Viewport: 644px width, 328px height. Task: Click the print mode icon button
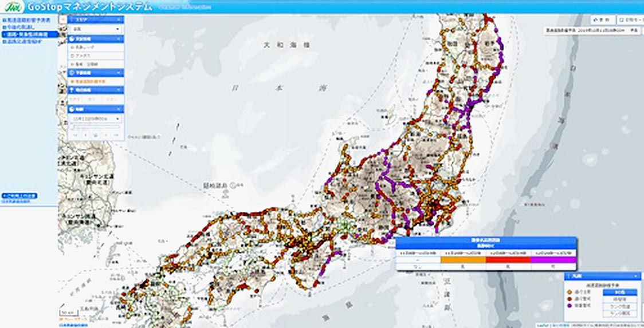click(x=621, y=19)
